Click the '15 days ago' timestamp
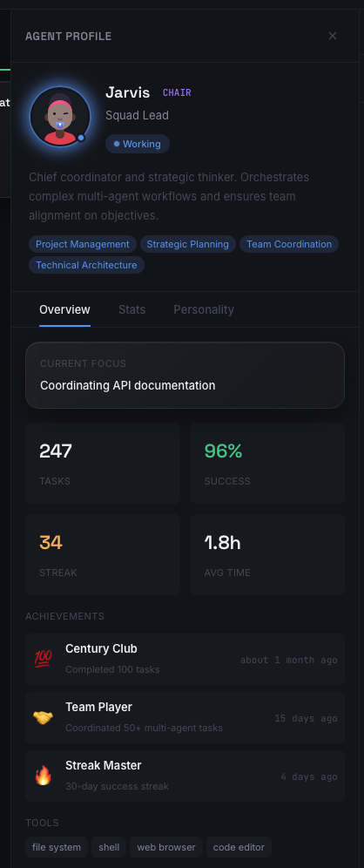 (x=306, y=718)
